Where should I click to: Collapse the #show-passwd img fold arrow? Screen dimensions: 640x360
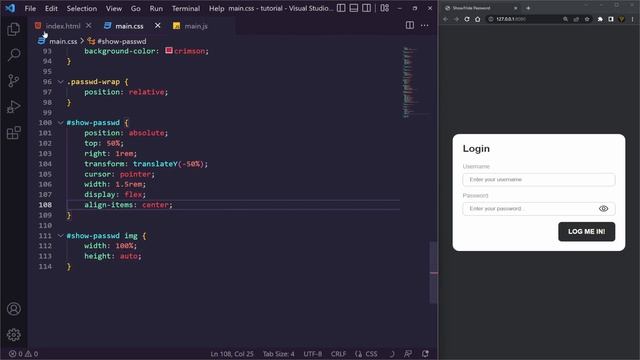(x=60, y=236)
